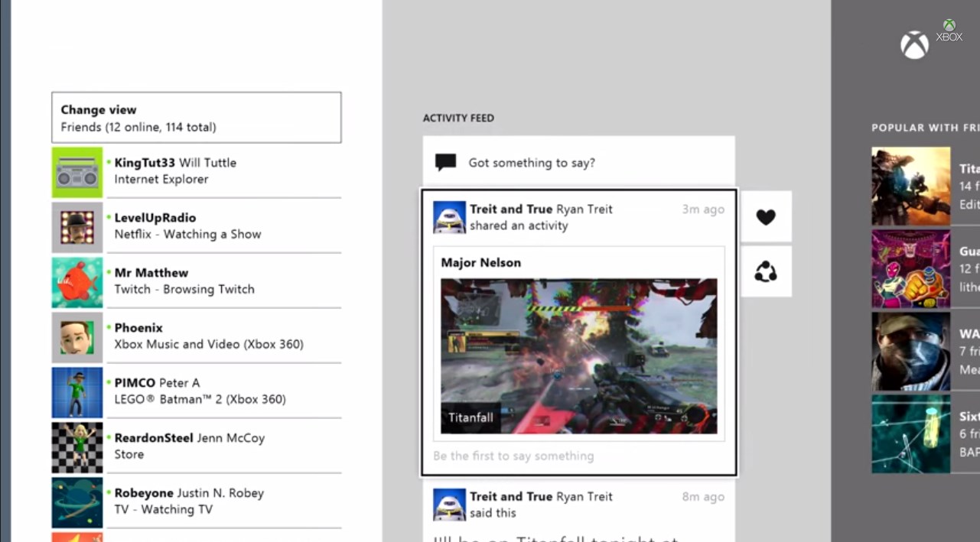Click the ACTIVITY FEED heading
Screen dimensions: 980x542
(458, 118)
